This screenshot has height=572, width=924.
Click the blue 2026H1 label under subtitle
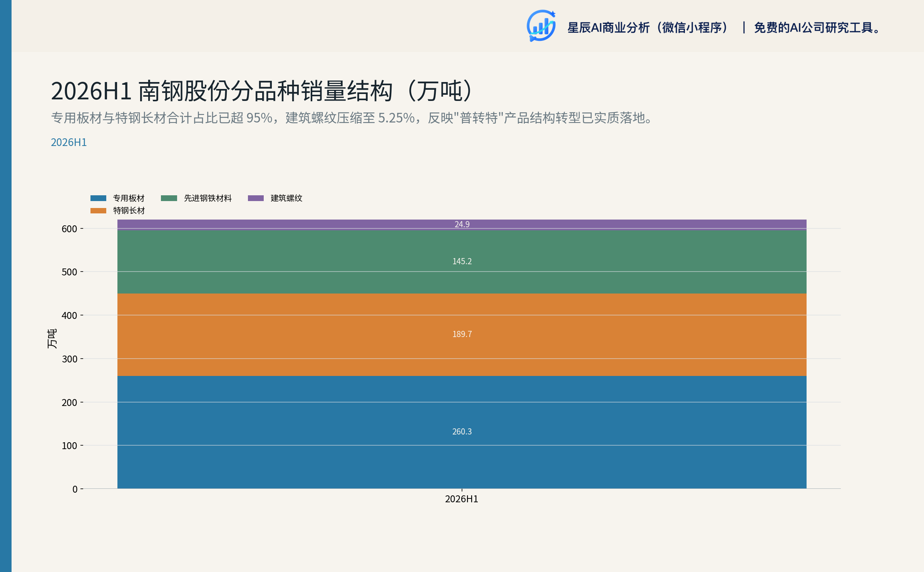69,143
